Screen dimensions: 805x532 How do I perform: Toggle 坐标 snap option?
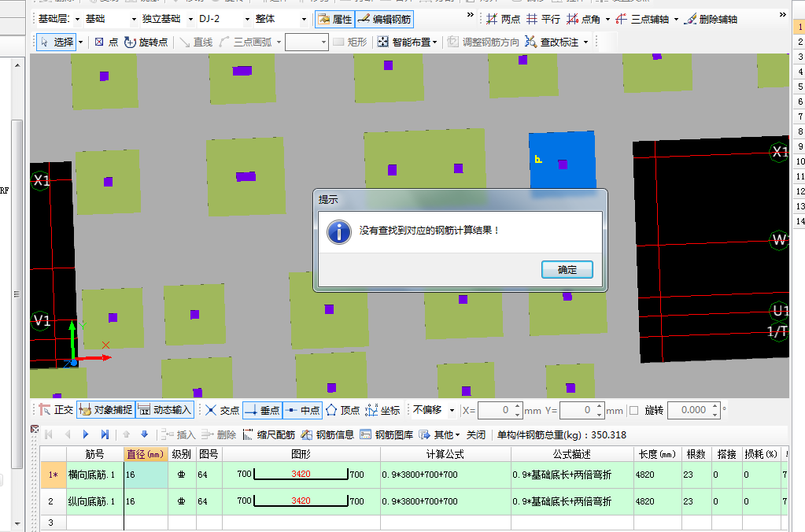(x=382, y=410)
